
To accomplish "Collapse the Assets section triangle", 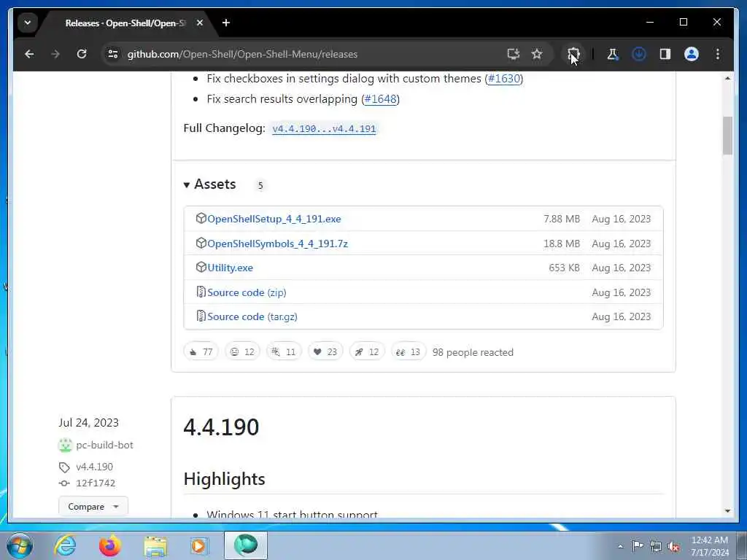I will click(187, 184).
